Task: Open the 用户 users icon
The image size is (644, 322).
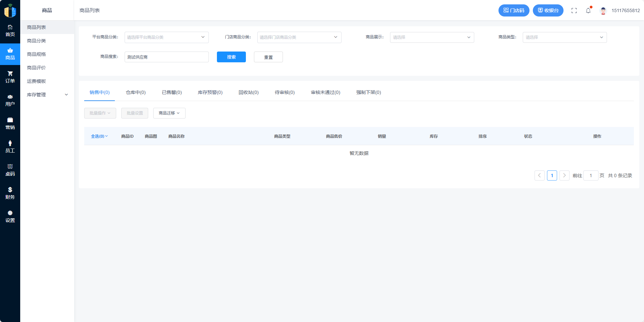Action: click(10, 97)
